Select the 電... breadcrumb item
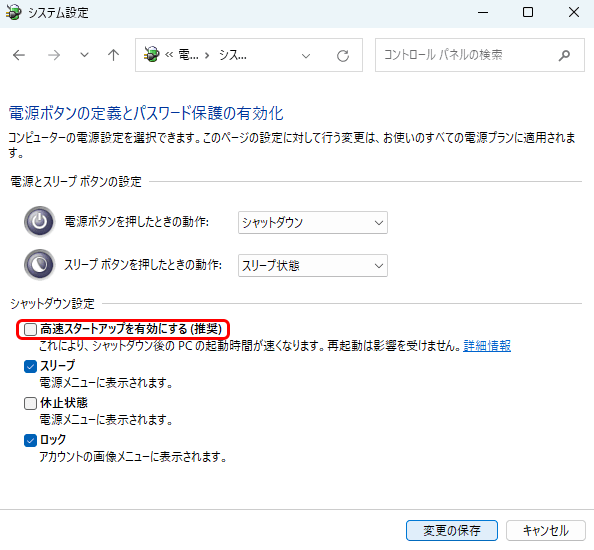Screen dimensions: 594x550 click(x=188, y=55)
